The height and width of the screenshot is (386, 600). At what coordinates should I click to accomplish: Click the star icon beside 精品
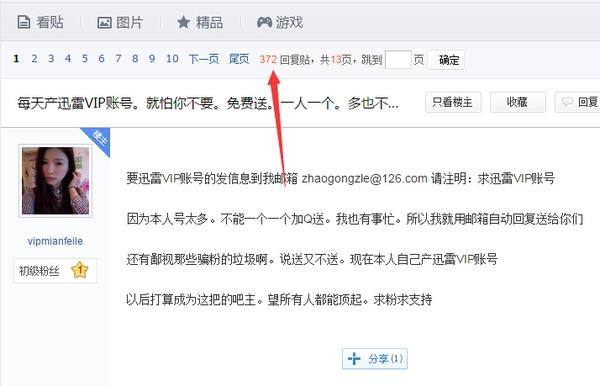[x=184, y=23]
